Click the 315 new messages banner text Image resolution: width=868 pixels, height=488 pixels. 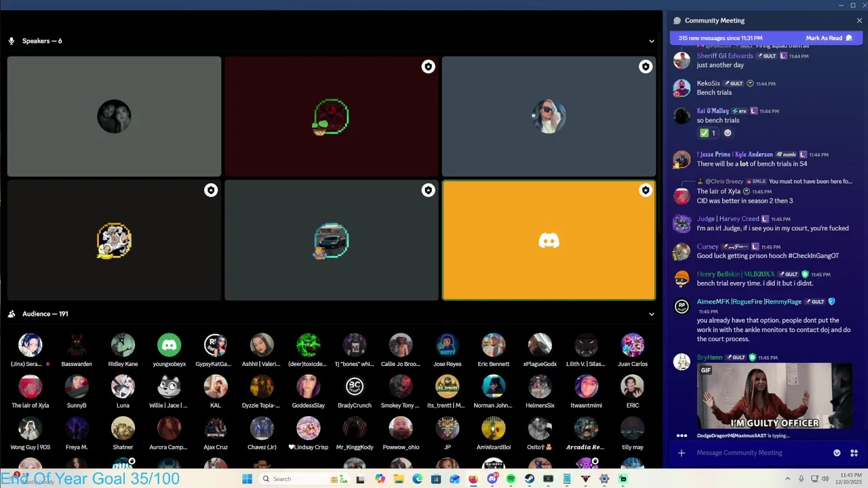click(x=720, y=38)
